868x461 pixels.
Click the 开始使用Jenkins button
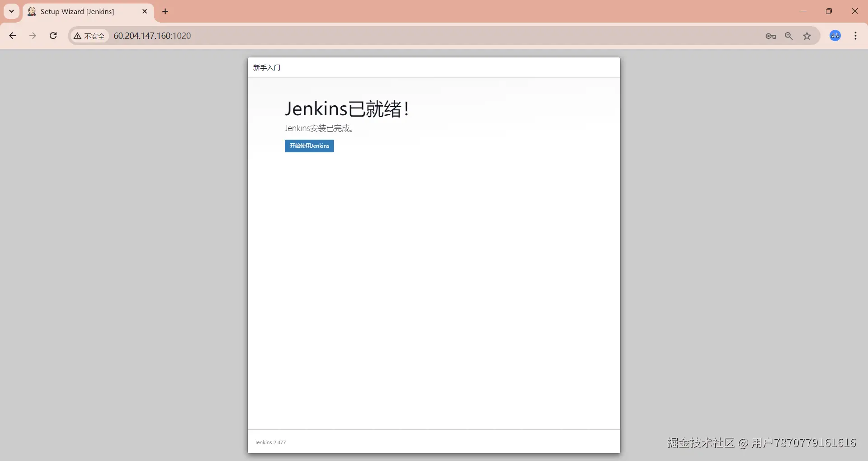(309, 146)
